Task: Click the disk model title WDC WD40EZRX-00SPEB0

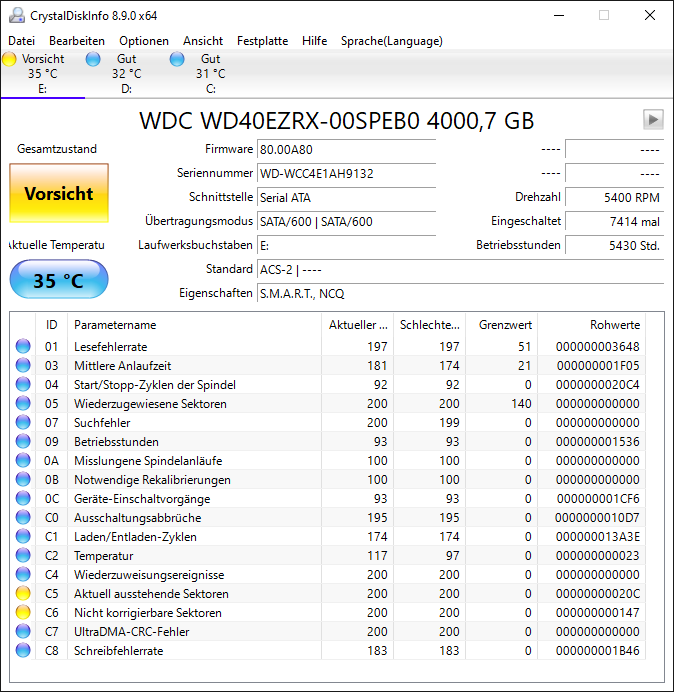Action: [x=279, y=120]
